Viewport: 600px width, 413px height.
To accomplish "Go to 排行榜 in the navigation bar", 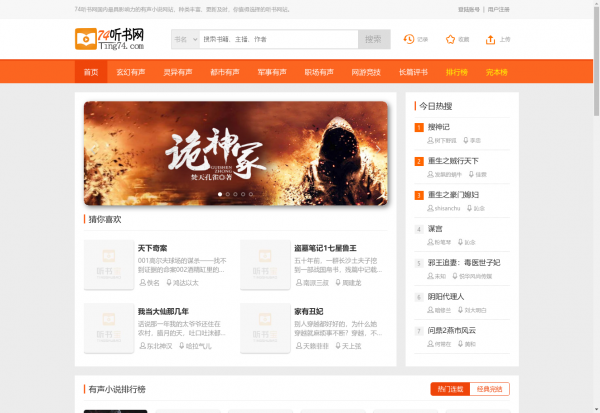I will 456,72.
